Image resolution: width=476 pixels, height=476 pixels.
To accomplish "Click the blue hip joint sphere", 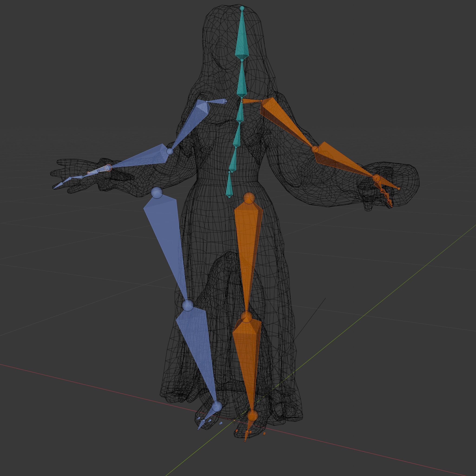I will tap(157, 192).
